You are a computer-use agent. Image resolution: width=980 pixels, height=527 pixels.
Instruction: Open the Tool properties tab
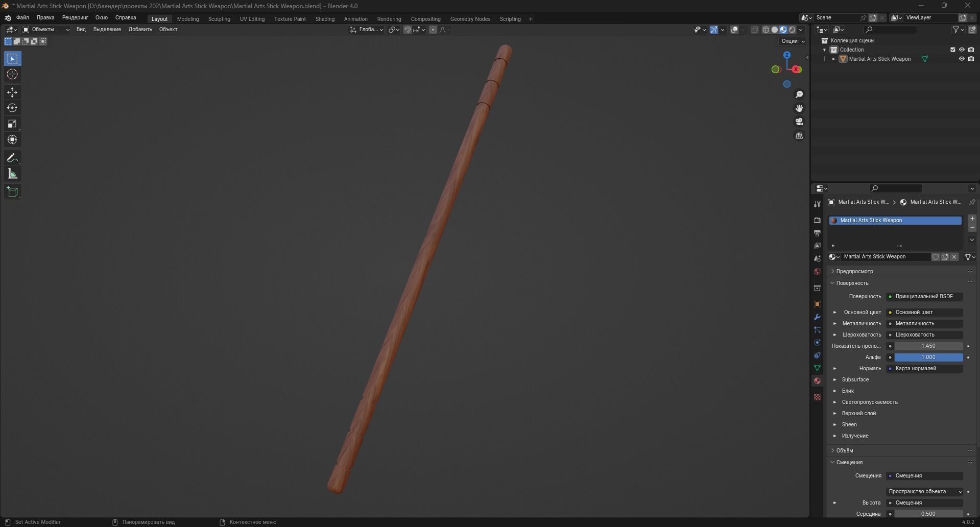(x=817, y=204)
